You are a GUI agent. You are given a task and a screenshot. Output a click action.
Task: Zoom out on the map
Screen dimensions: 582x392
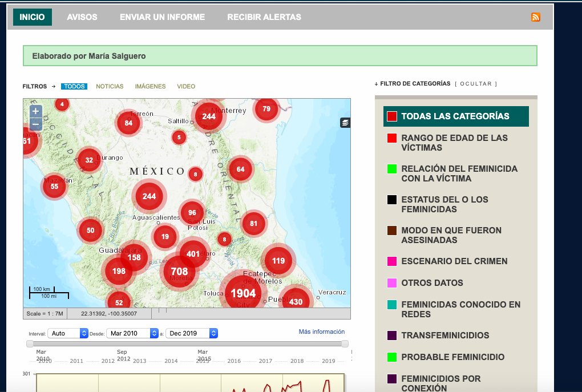click(x=35, y=123)
